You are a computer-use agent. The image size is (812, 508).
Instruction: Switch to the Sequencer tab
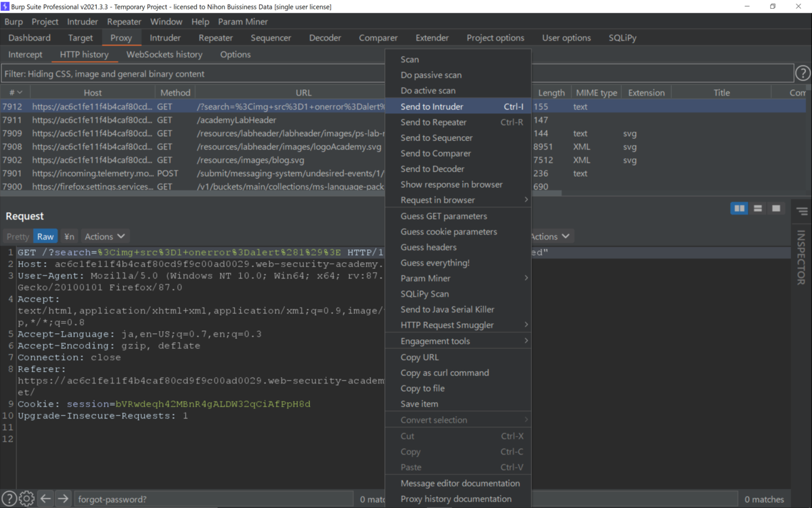(x=271, y=38)
